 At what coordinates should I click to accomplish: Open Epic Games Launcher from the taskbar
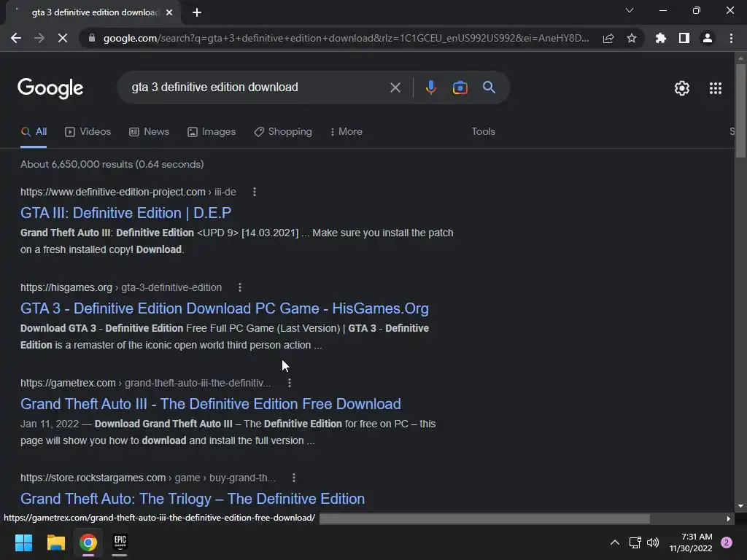[120, 542]
